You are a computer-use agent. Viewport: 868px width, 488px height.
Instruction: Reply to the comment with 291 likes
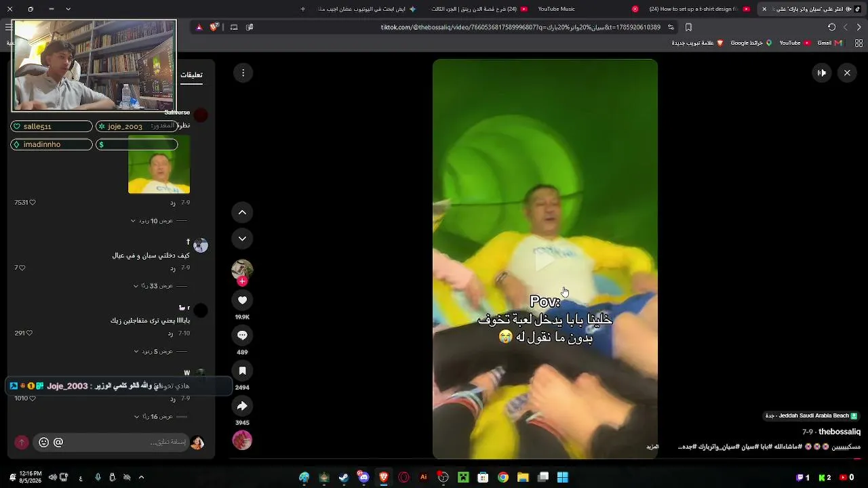(171, 333)
